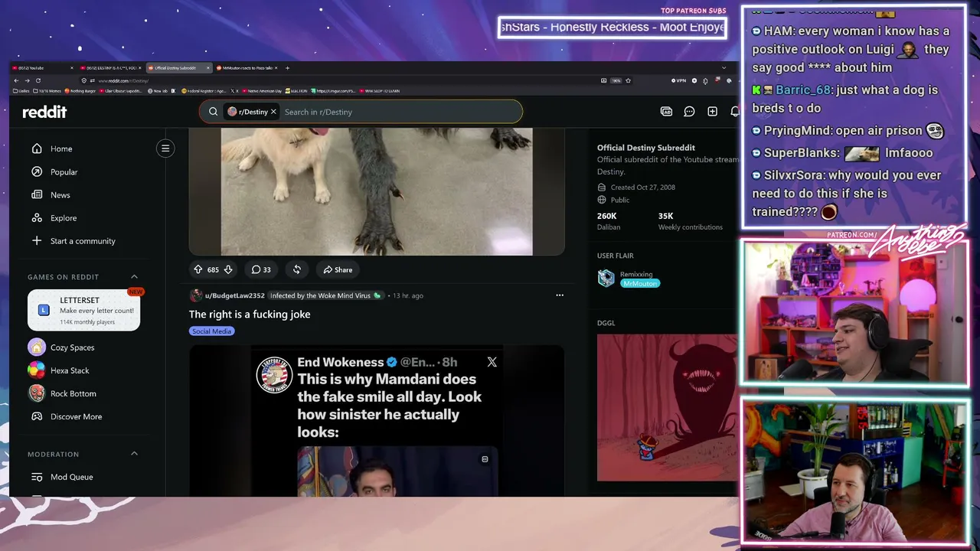The width and height of the screenshot is (980, 551).
Task: Switch to the YouTube browser tab
Action: pos(42,68)
